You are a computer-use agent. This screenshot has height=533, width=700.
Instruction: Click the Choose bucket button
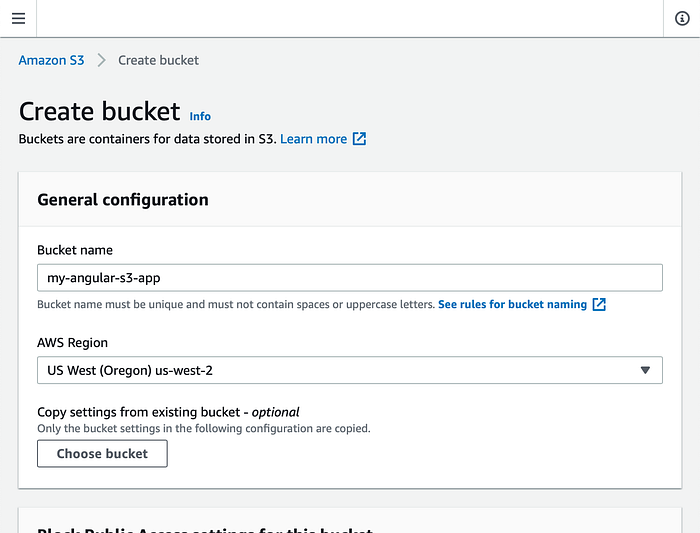[102, 454]
